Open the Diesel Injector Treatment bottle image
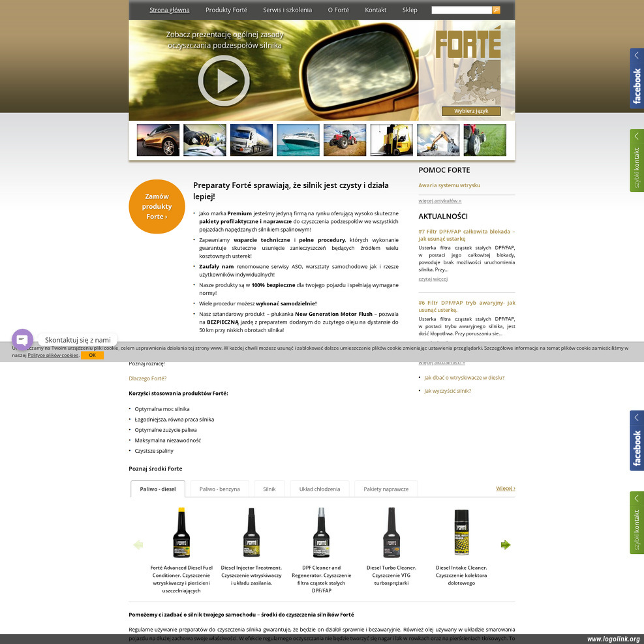Viewport: 644px width, 644px height. point(251,532)
